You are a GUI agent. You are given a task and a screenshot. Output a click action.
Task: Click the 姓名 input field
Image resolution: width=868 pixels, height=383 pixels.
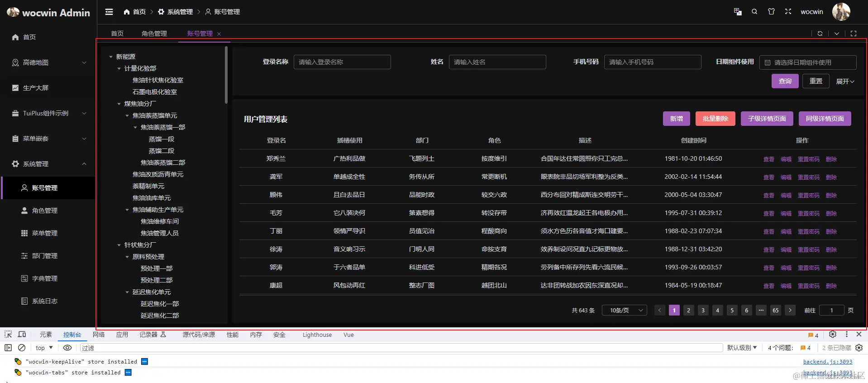[x=497, y=62]
